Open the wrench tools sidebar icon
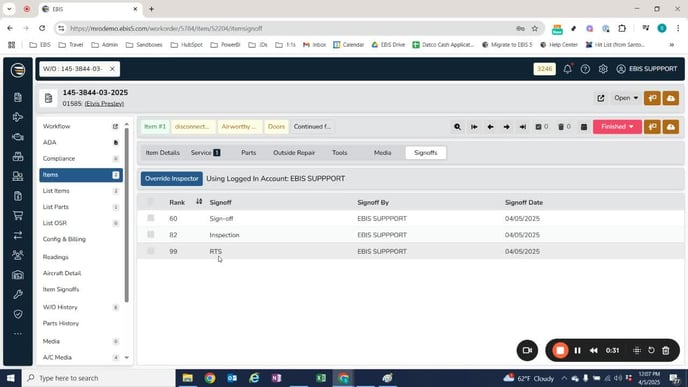Viewport: 688px width, 387px height. [18, 294]
